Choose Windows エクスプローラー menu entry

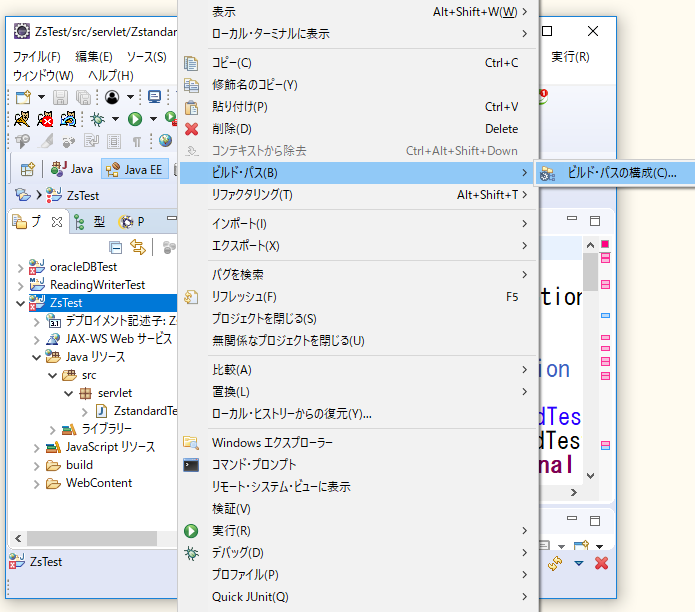(359, 442)
